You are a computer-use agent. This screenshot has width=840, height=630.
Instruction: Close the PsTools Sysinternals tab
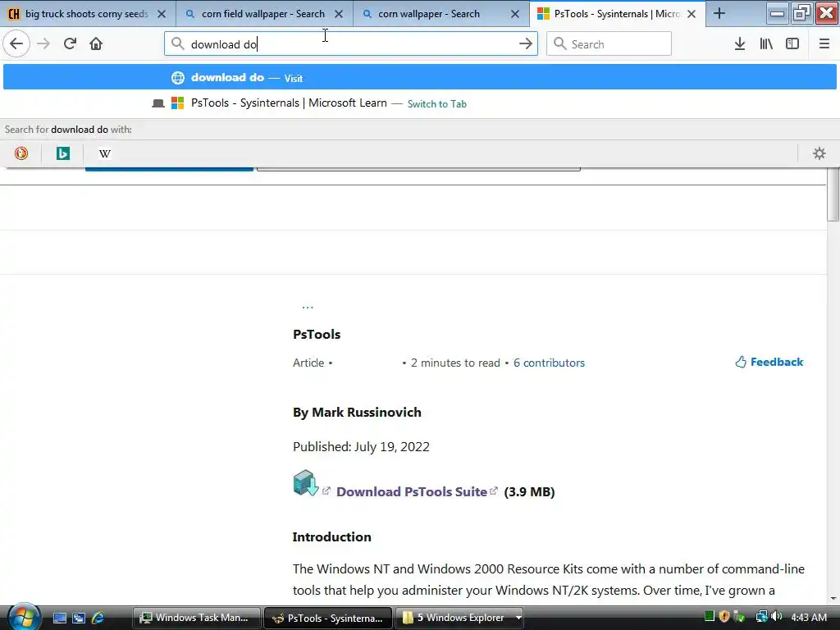[x=692, y=15]
